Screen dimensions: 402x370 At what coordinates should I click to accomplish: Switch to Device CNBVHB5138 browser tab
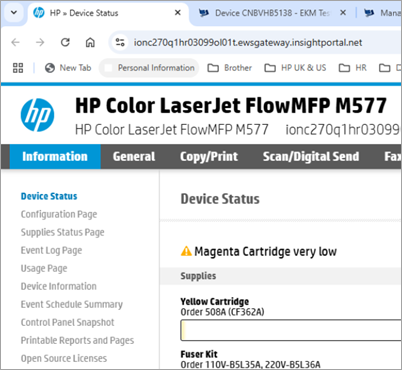272,13
